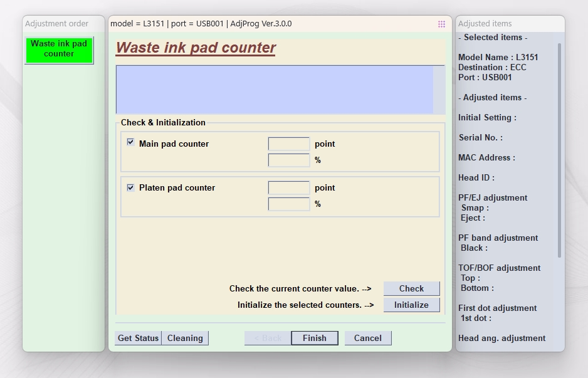Click the Serial No. : entry
Viewport: 588px width, 378px height.
click(x=481, y=138)
